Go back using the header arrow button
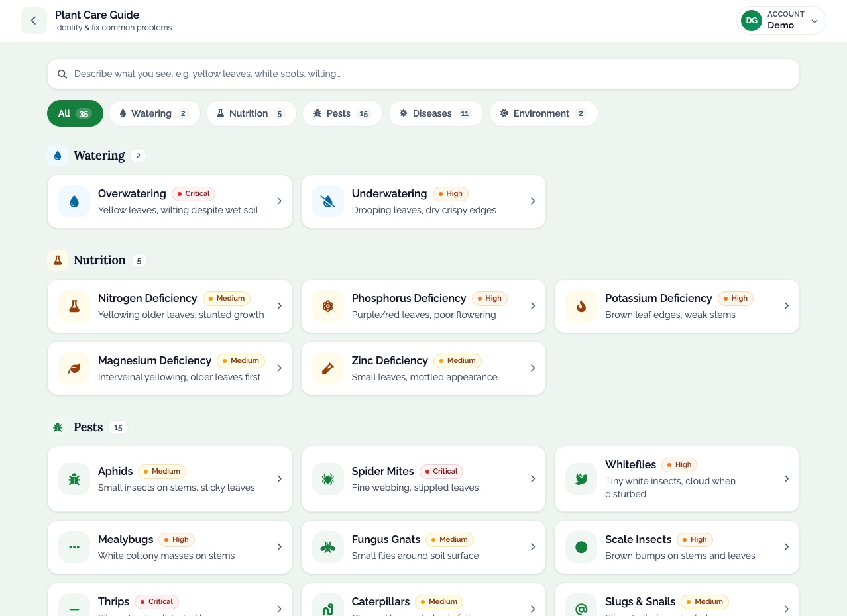 point(34,21)
